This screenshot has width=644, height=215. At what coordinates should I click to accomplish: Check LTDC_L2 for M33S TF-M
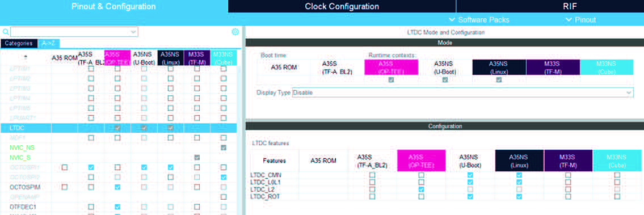(x=568, y=189)
